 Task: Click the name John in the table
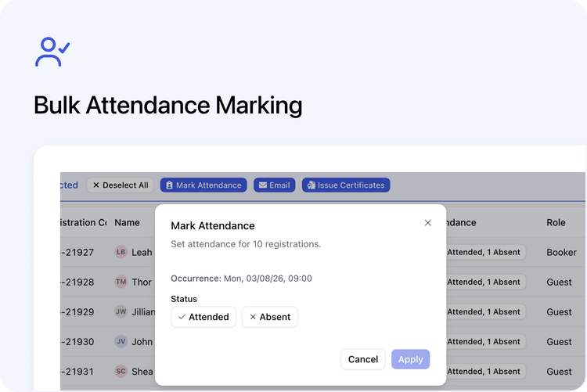(142, 341)
